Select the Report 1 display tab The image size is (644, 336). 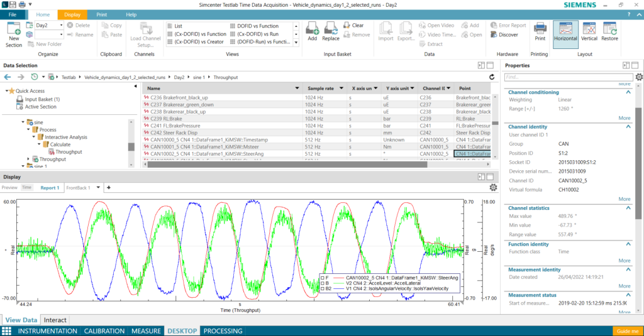pos(50,188)
